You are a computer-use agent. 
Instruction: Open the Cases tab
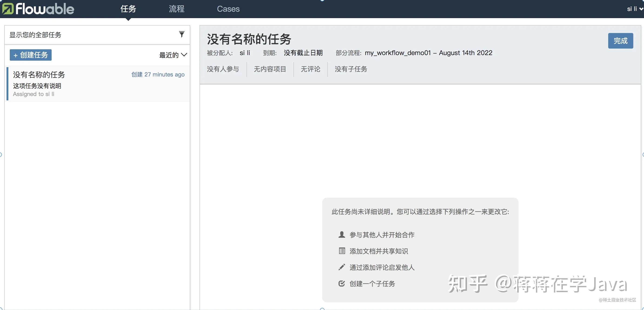(x=228, y=9)
